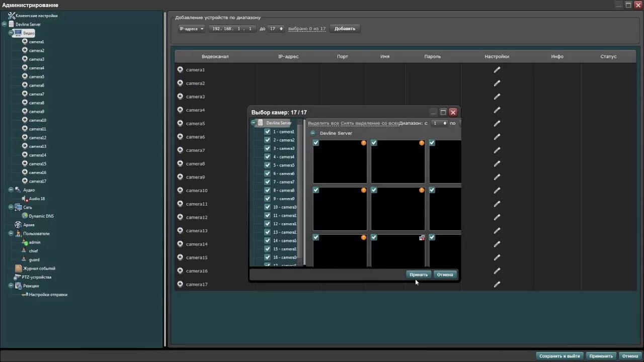
Task: Select the Dynamic DNS globe item
Action: (25, 216)
